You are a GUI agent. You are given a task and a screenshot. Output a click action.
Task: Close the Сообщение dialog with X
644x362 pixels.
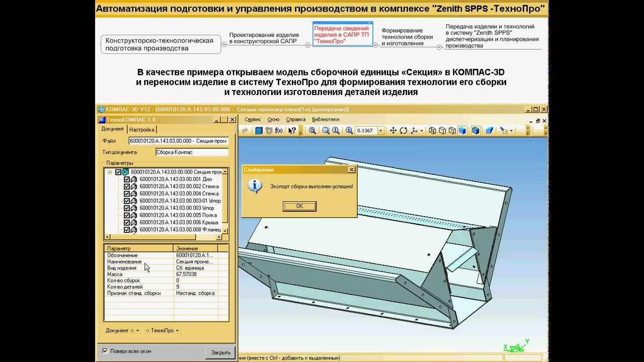(x=352, y=170)
